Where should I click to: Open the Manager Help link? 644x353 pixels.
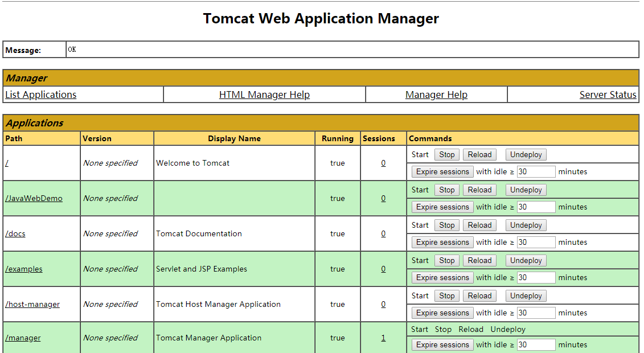click(x=436, y=95)
